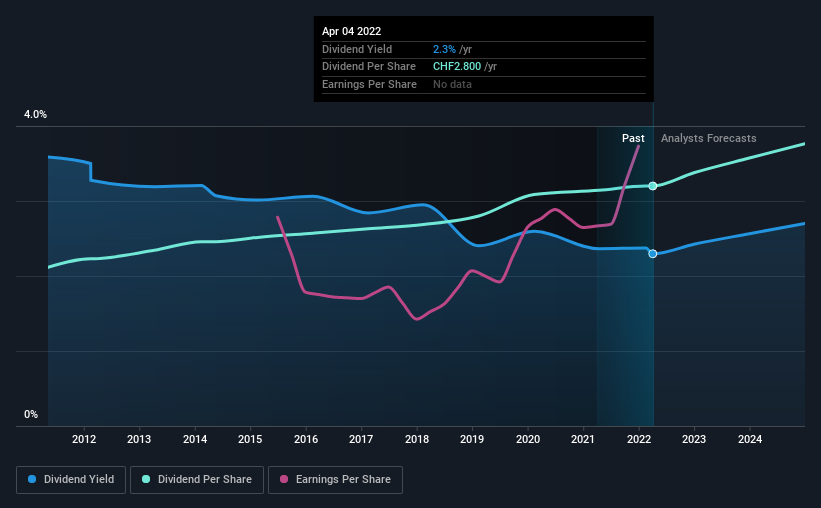Image resolution: width=821 pixels, height=508 pixels.
Task: Click the tooltip 'Dividend Per Share' row label
Action: pyautogui.click(x=369, y=67)
